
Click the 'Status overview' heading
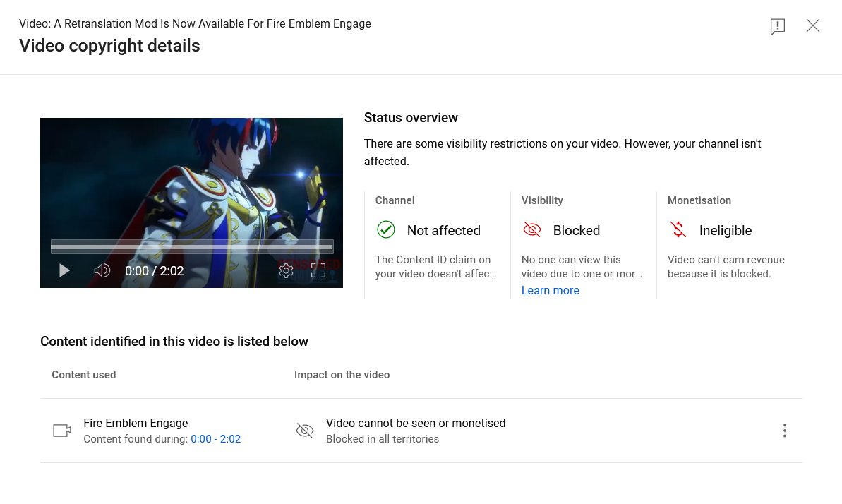coord(411,118)
